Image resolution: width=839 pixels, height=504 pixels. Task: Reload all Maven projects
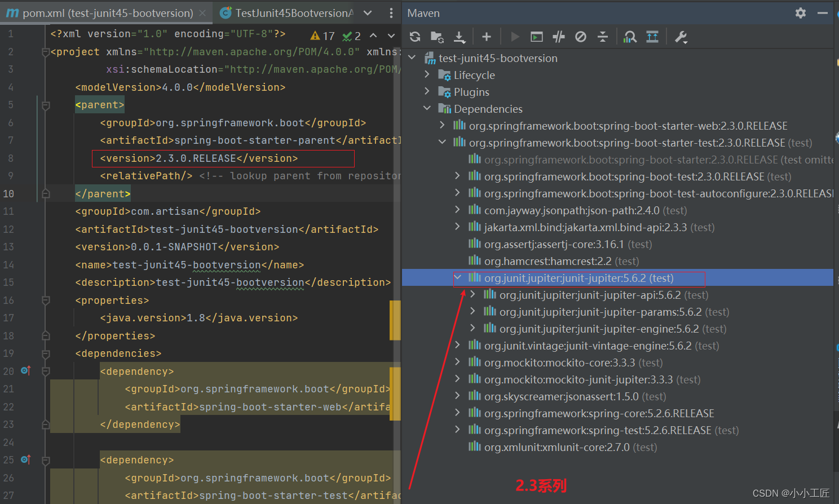[x=415, y=37]
